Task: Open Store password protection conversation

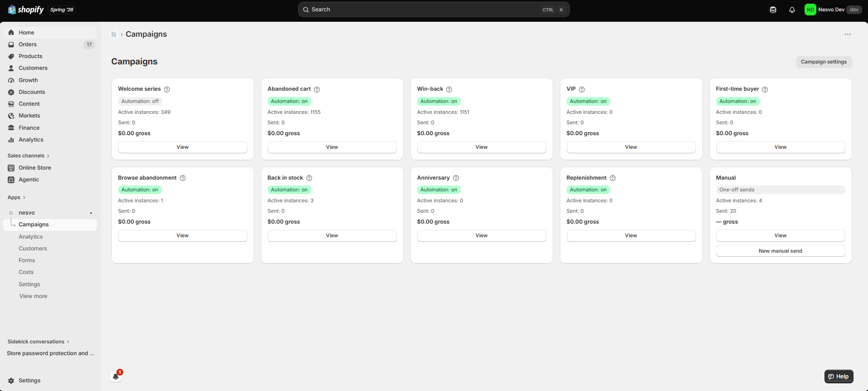Action: point(50,353)
